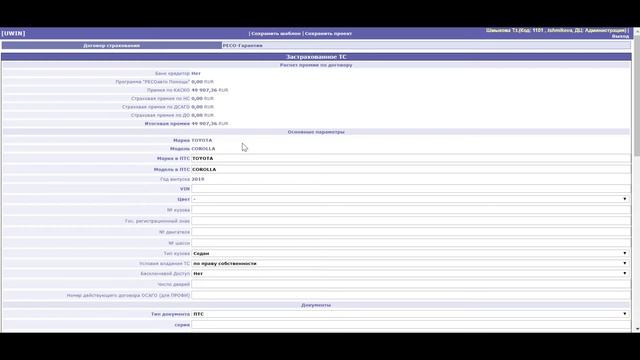Click the 'Застрахованное ТС' section header
This screenshot has height=360, width=640.
click(x=316, y=57)
